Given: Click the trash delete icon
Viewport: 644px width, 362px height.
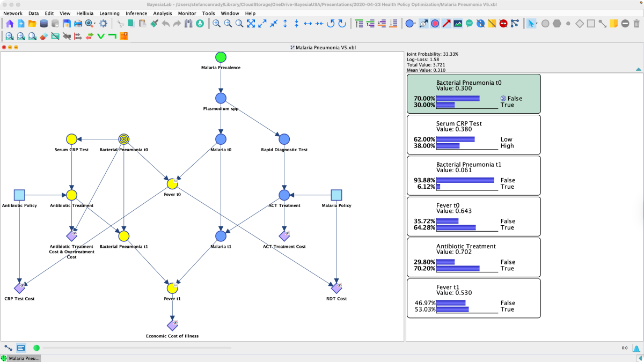Looking at the screenshot, I should click(636, 24).
